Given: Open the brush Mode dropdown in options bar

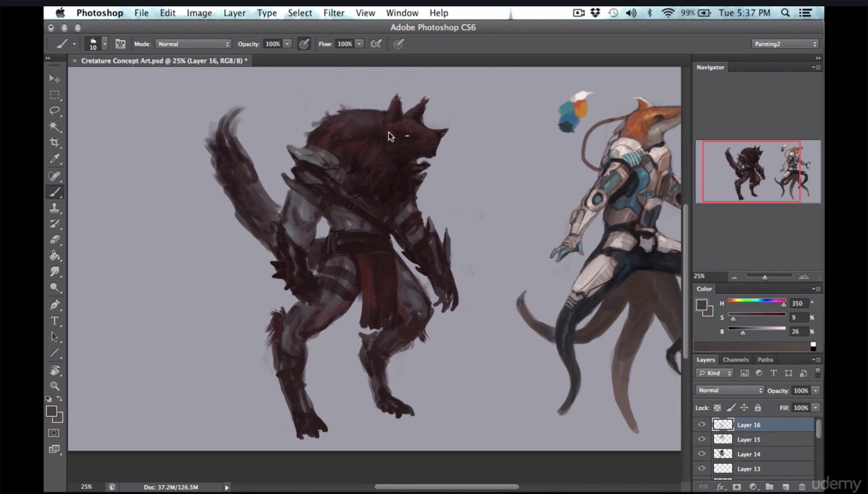Looking at the screenshot, I should click(193, 44).
